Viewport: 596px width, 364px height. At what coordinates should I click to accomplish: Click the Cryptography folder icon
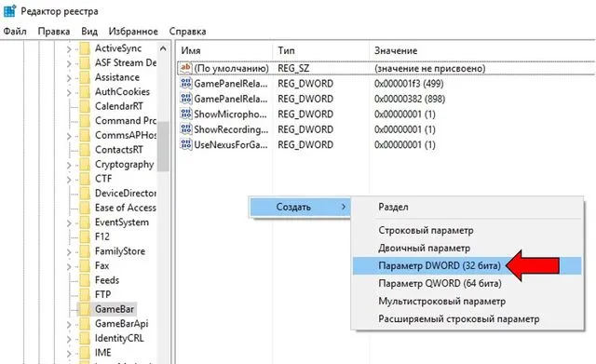85,165
